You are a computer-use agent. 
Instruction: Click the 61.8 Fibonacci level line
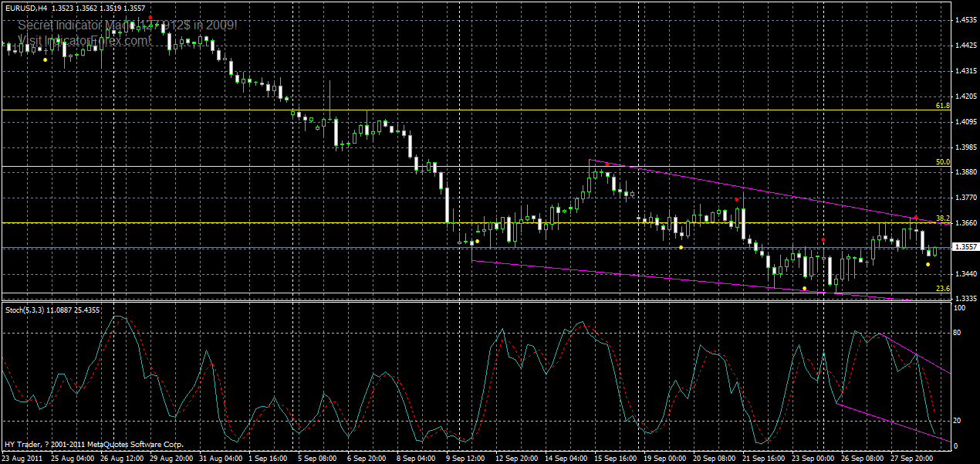[463, 110]
